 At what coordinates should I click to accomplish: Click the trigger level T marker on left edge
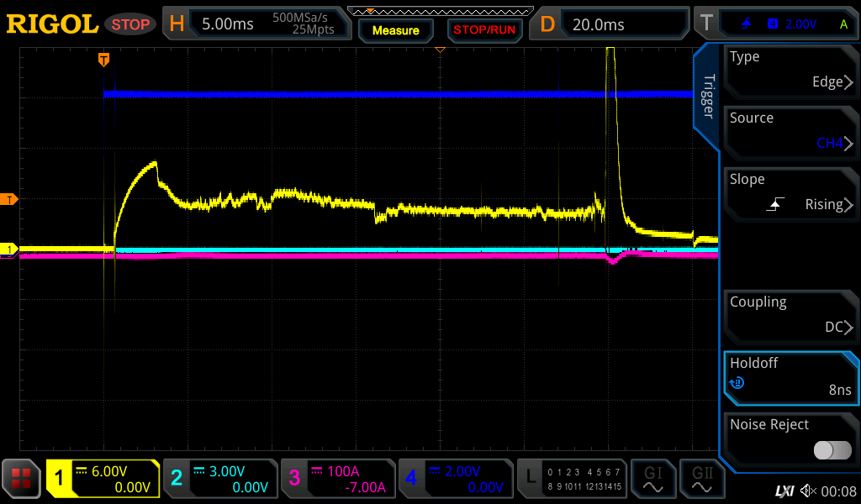pos(9,199)
